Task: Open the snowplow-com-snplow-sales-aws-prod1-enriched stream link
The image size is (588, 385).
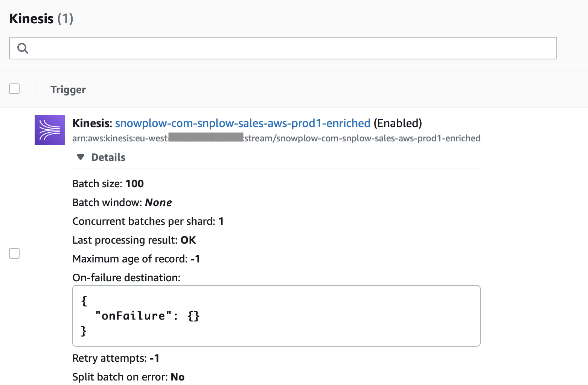Action: pyautogui.click(x=243, y=123)
